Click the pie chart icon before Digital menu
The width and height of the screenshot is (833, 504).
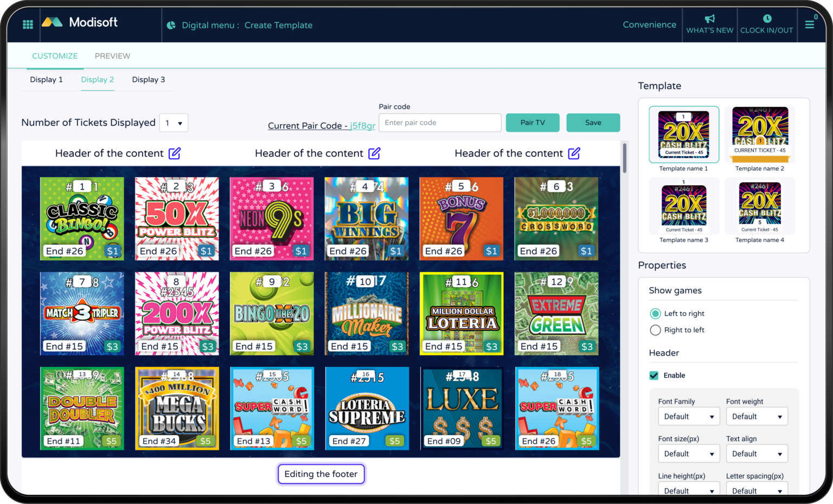(171, 24)
